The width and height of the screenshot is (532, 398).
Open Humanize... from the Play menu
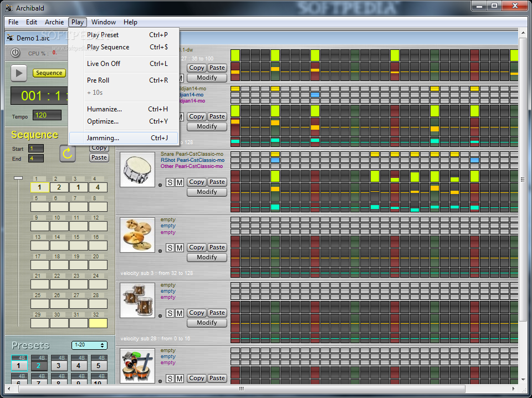tap(124, 109)
